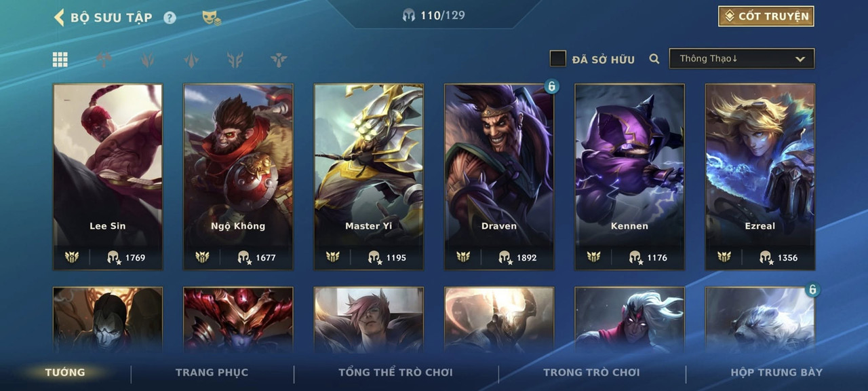Filter champions by the last role icon

click(x=279, y=60)
